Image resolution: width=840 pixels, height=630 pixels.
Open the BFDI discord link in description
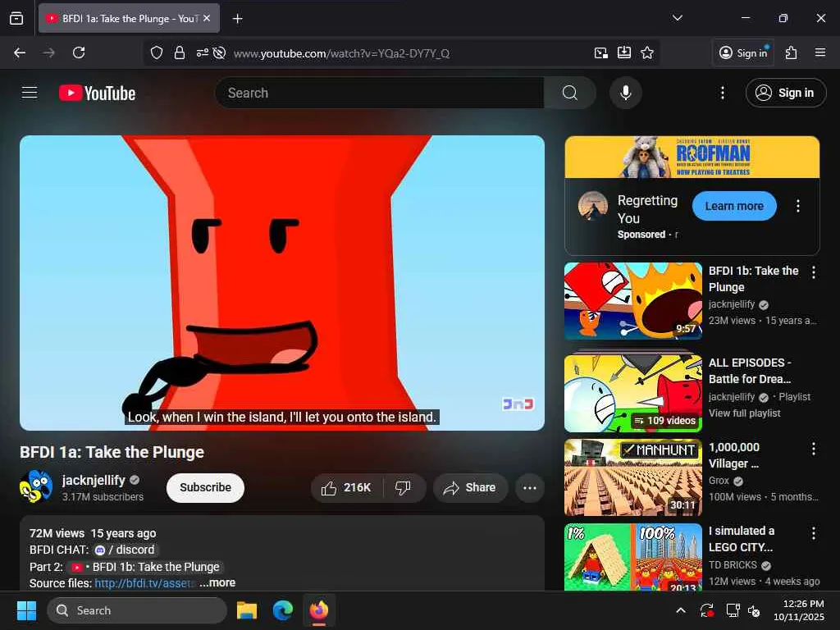[x=125, y=550]
